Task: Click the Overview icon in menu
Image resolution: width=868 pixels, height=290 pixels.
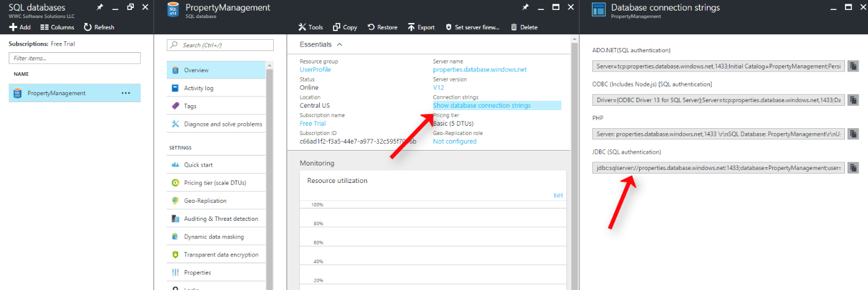Action: point(175,70)
